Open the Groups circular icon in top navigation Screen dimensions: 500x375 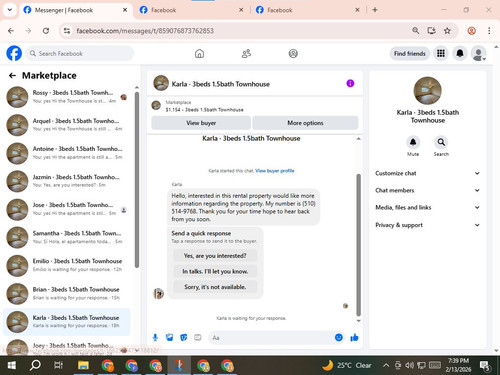pyautogui.click(x=293, y=53)
